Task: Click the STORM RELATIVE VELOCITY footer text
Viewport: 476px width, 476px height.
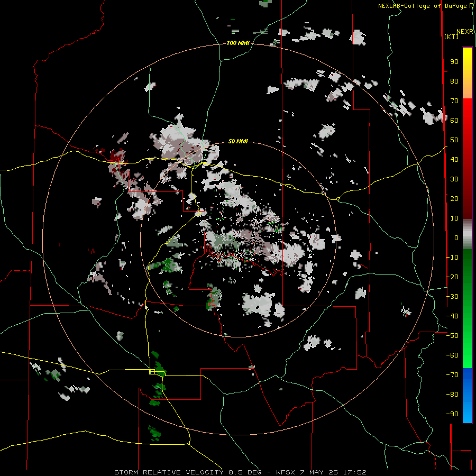Action: click(x=169, y=472)
